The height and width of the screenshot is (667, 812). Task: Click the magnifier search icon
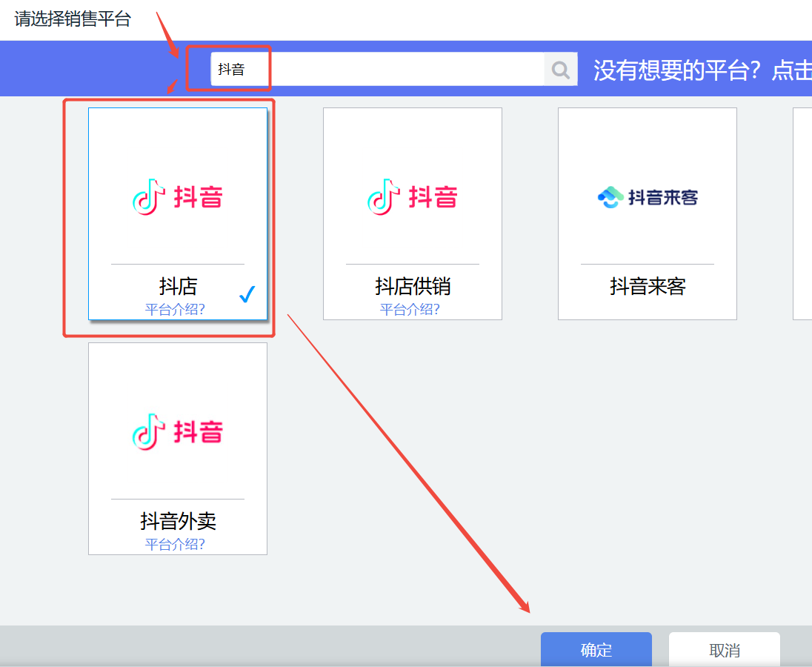tap(560, 69)
